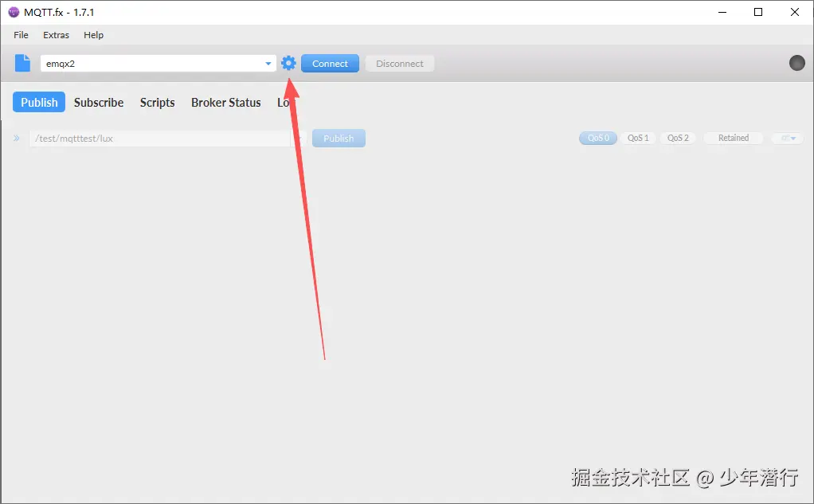Image resolution: width=814 pixels, height=504 pixels.
Task: Open the Help menu
Action: [93, 35]
